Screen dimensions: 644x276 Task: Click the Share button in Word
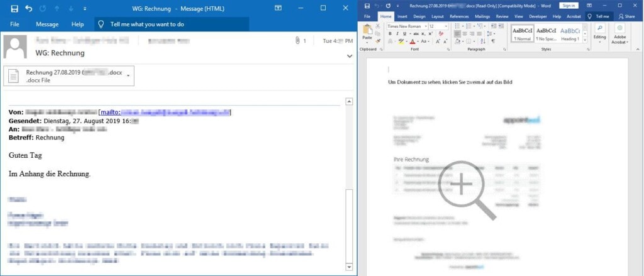pos(627,16)
